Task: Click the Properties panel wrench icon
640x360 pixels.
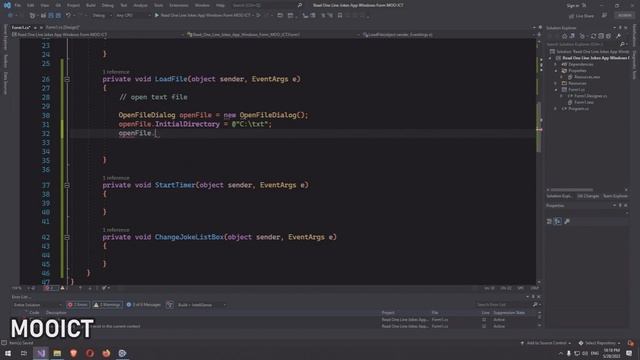Action: [567, 221]
